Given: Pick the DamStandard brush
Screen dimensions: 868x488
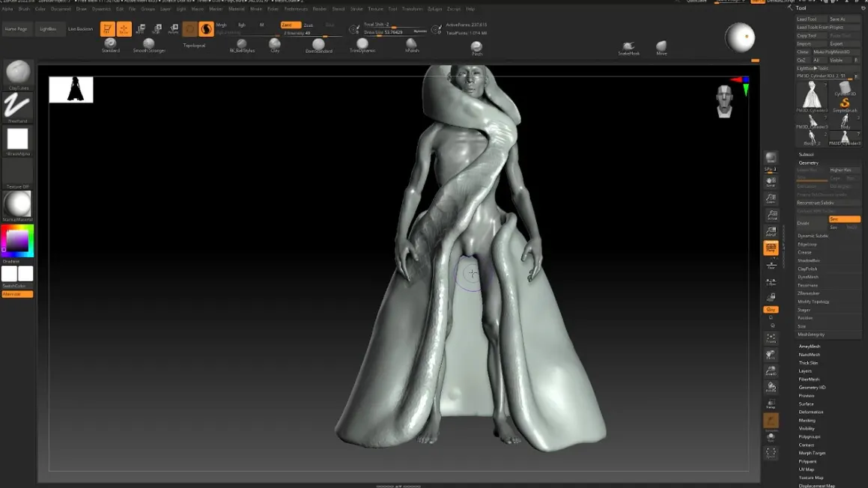Looking at the screenshot, I should (318, 45).
